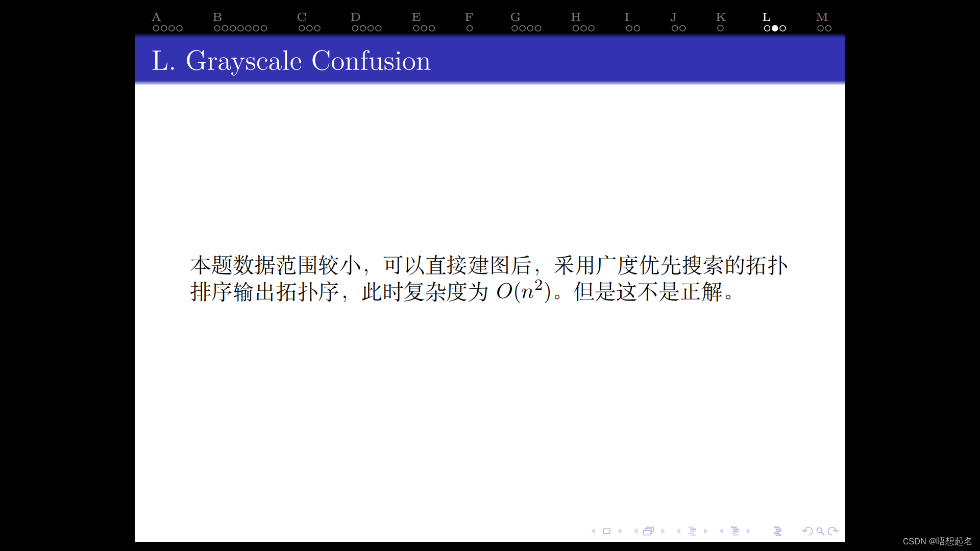Click the go back arrow icon
The image size is (980, 551).
pyautogui.click(x=807, y=531)
